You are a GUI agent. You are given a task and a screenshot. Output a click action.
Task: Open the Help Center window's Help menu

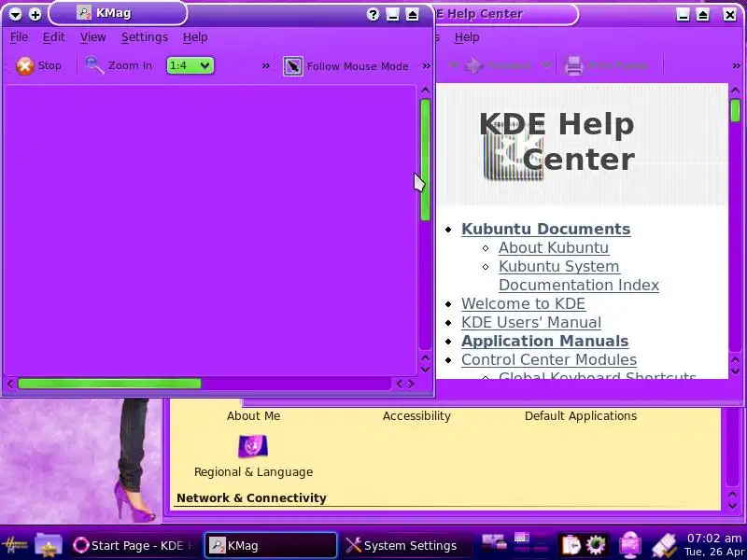click(x=466, y=37)
